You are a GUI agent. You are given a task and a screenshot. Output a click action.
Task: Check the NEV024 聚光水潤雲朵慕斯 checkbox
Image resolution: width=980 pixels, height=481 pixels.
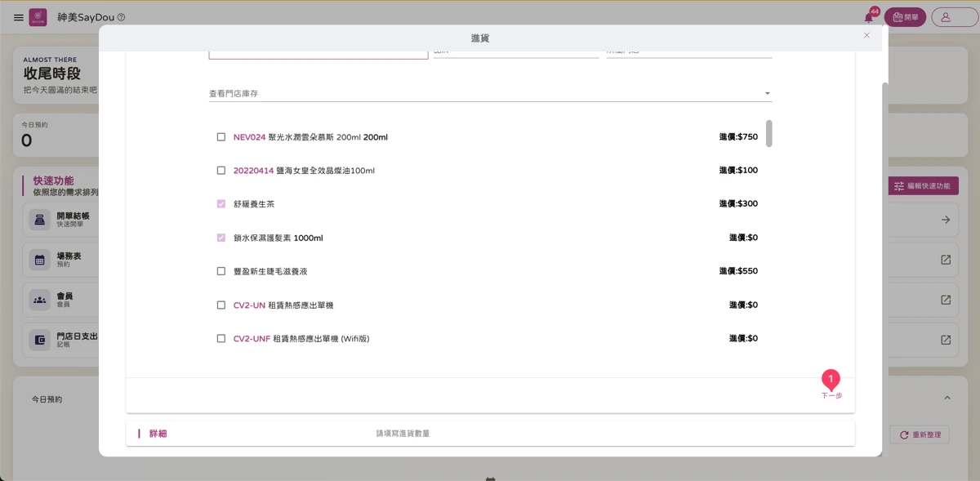click(220, 137)
